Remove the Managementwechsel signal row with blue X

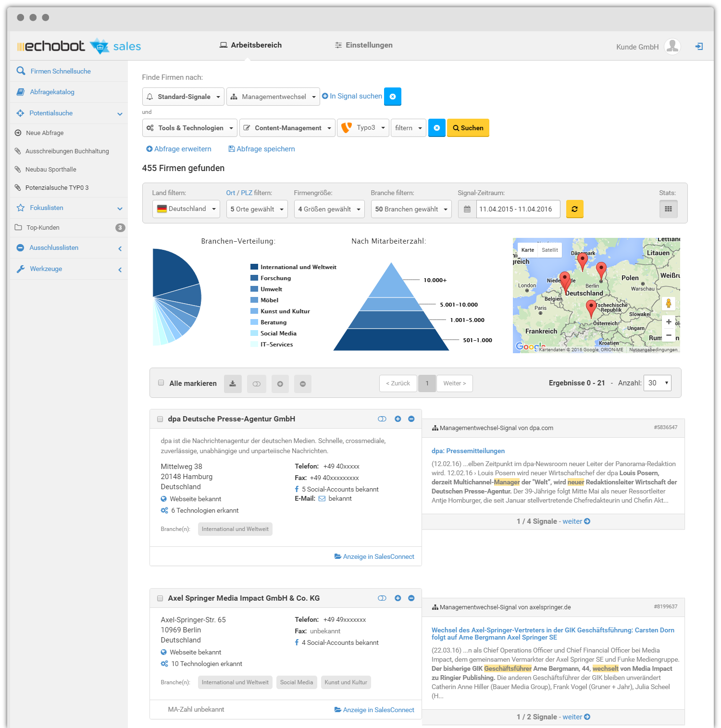[x=393, y=97]
